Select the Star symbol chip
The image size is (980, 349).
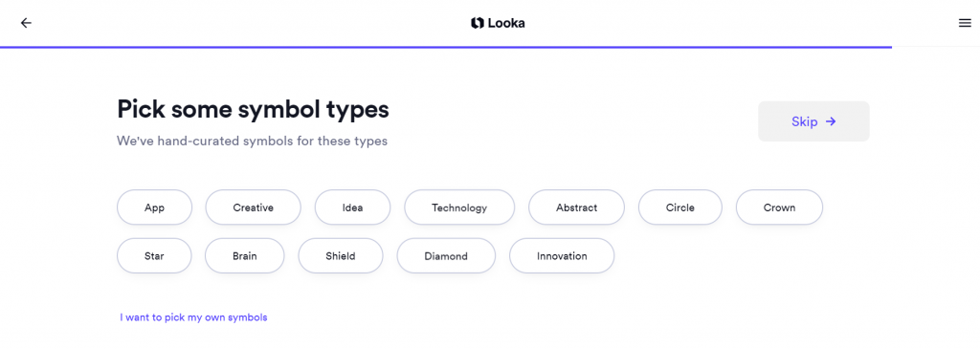pos(154,256)
